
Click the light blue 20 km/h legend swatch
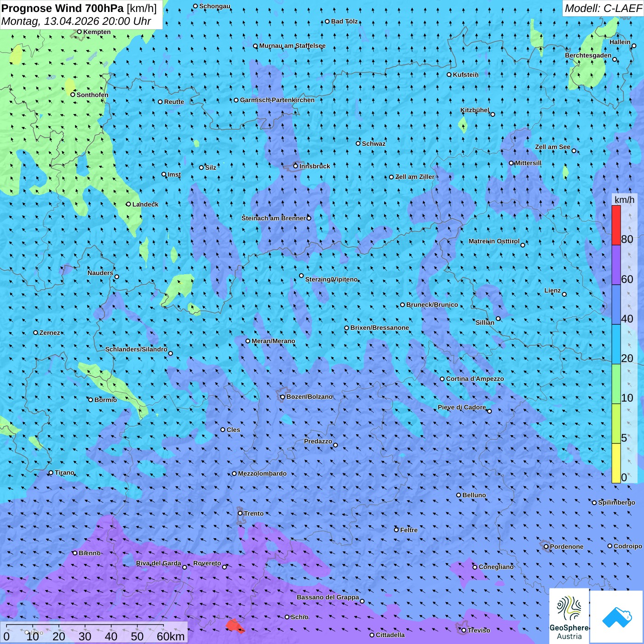tap(616, 345)
